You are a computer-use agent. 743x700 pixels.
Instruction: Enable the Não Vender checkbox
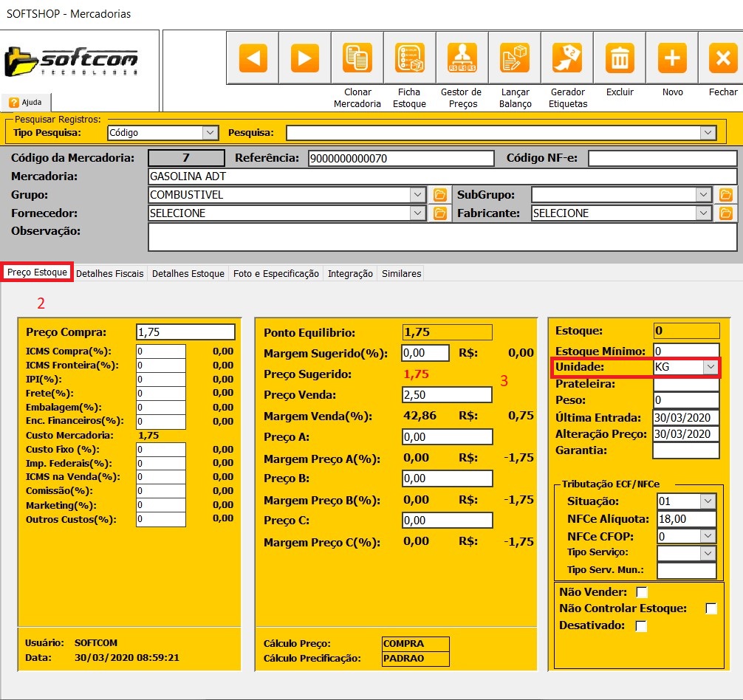pyautogui.click(x=642, y=592)
